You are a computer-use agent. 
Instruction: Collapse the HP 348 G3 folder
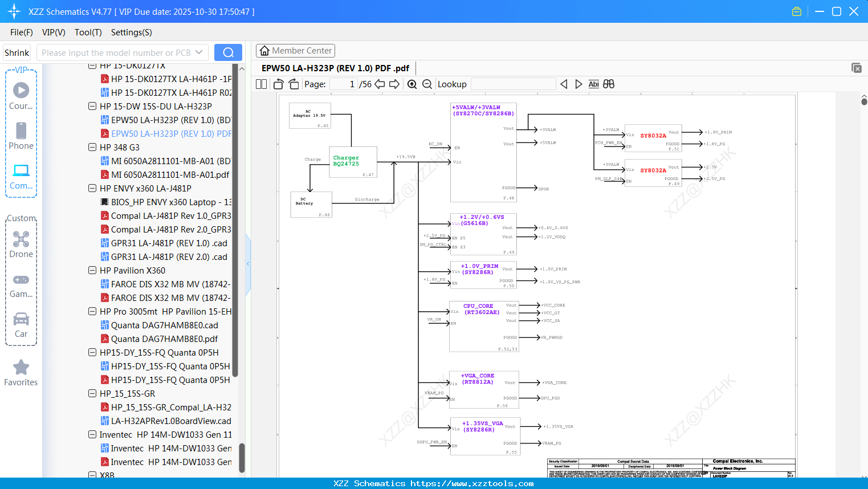point(92,147)
